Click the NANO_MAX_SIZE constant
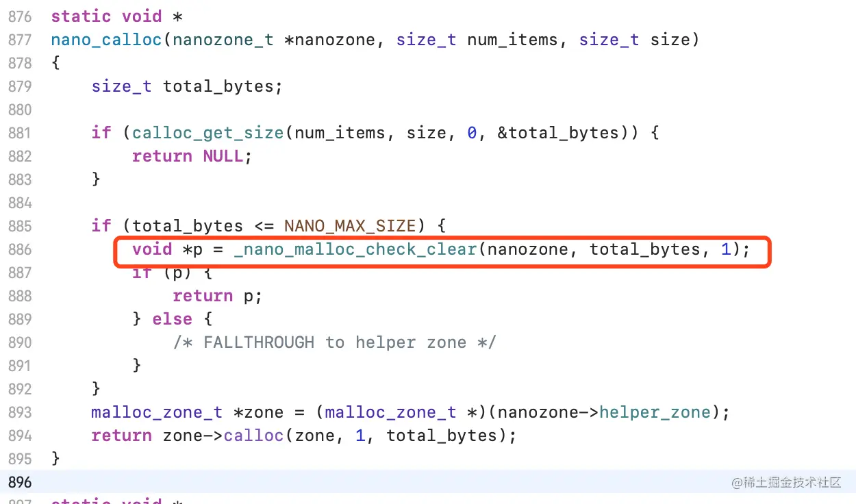Viewport: 856px width, 504px height. tap(350, 226)
